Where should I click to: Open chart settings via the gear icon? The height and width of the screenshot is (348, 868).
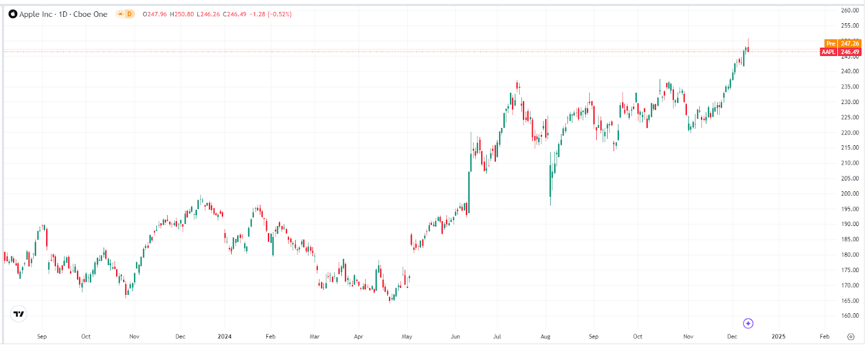click(x=851, y=337)
